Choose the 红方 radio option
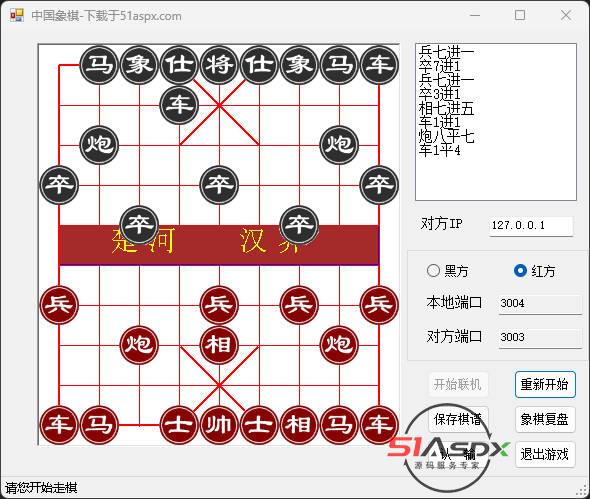 (x=520, y=270)
